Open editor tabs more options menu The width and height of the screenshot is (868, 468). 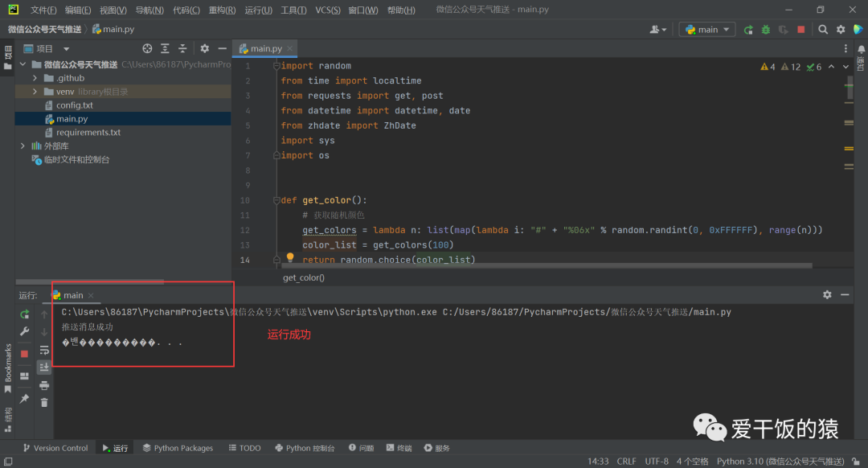(x=845, y=49)
